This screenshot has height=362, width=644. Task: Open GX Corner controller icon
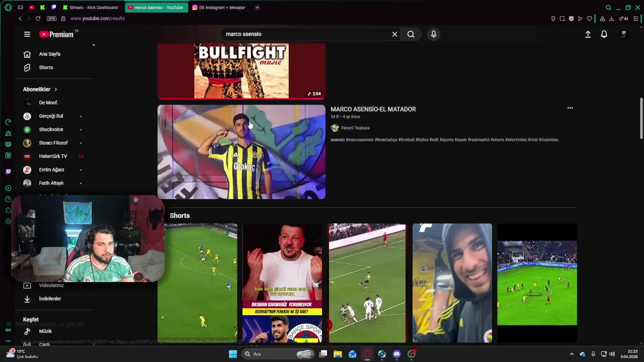[20, 8]
